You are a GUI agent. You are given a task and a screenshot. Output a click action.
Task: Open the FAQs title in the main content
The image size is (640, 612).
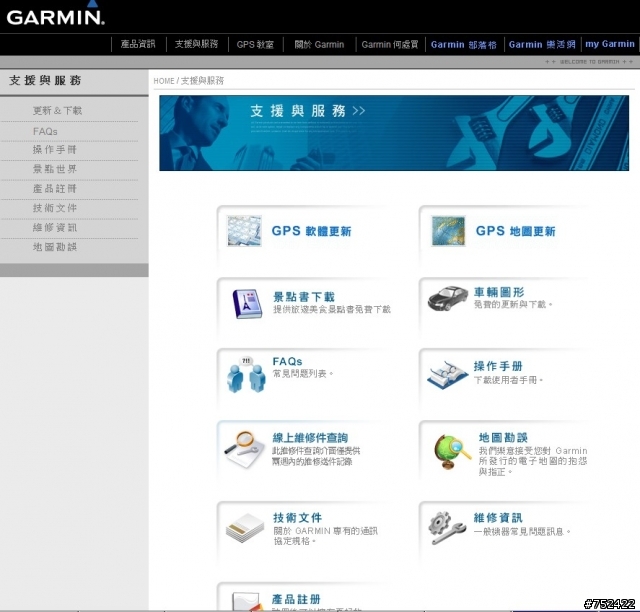(287, 361)
